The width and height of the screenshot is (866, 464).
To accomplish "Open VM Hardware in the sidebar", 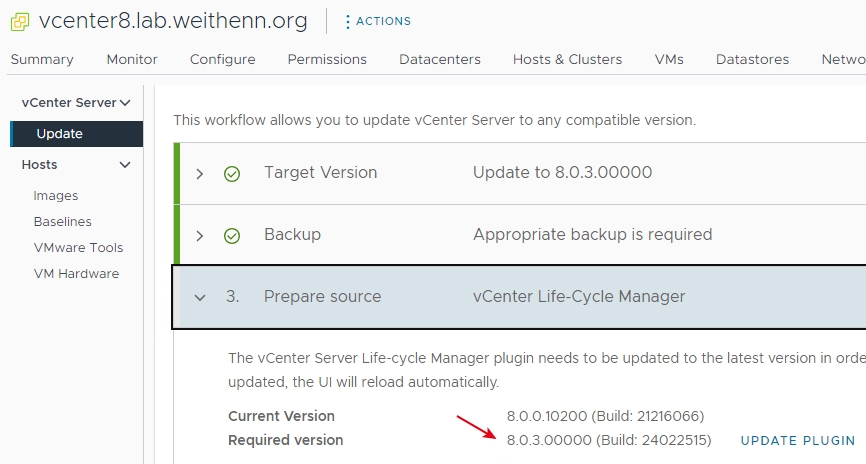I will [x=76, y=273].
